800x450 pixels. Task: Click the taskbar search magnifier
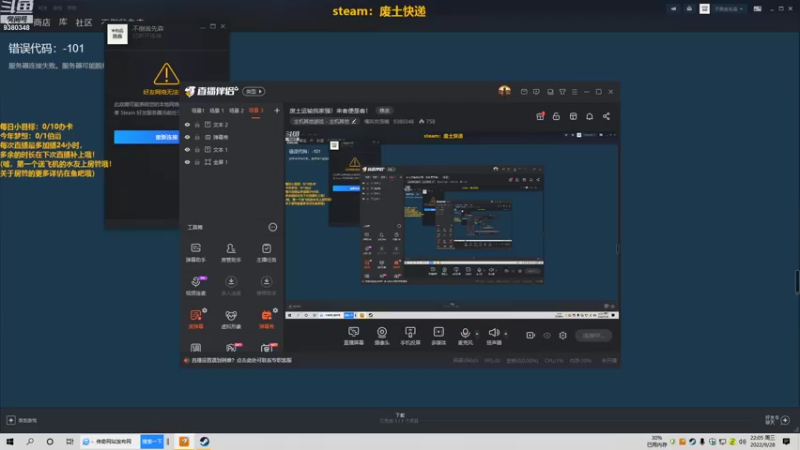coord(30,441)
